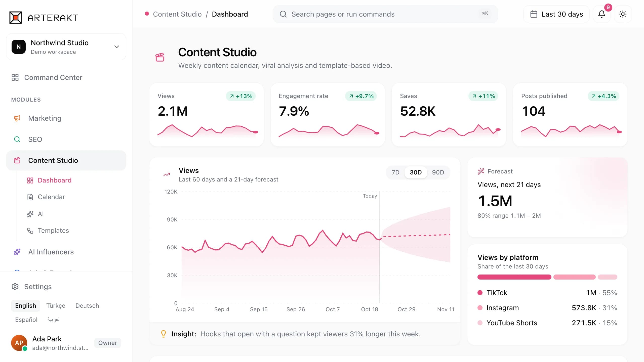Click the Arterakt logo icon
The height and width of the screenshot is (362, 644).
(16, 18)
